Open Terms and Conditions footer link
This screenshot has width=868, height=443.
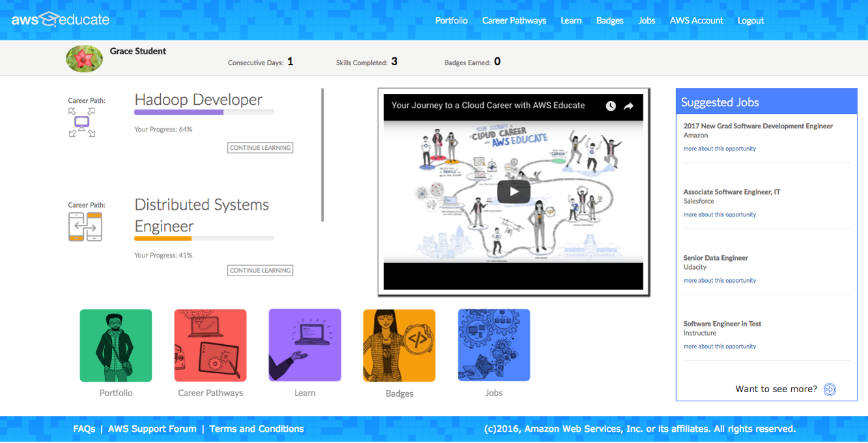257,429
